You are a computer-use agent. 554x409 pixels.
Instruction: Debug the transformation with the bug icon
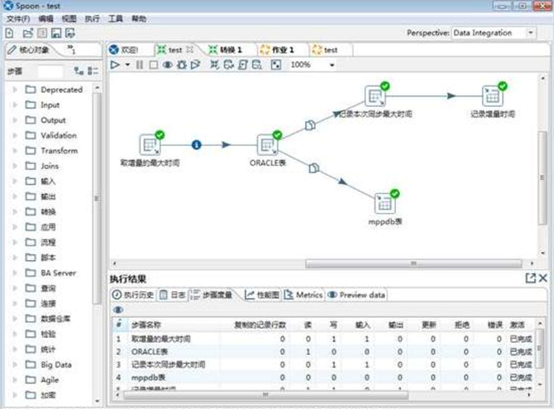pyautogui.click(x=182, y=65)
